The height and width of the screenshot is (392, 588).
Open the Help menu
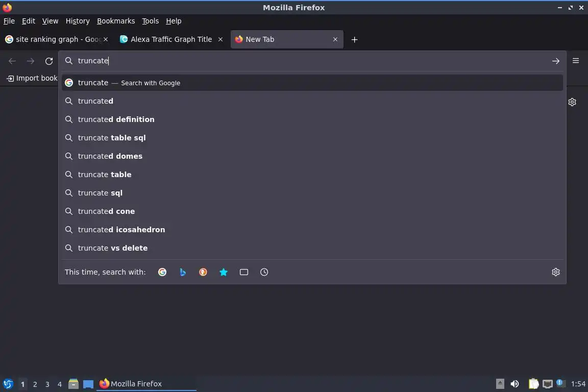pyautogui.click(x=174, y=21)
